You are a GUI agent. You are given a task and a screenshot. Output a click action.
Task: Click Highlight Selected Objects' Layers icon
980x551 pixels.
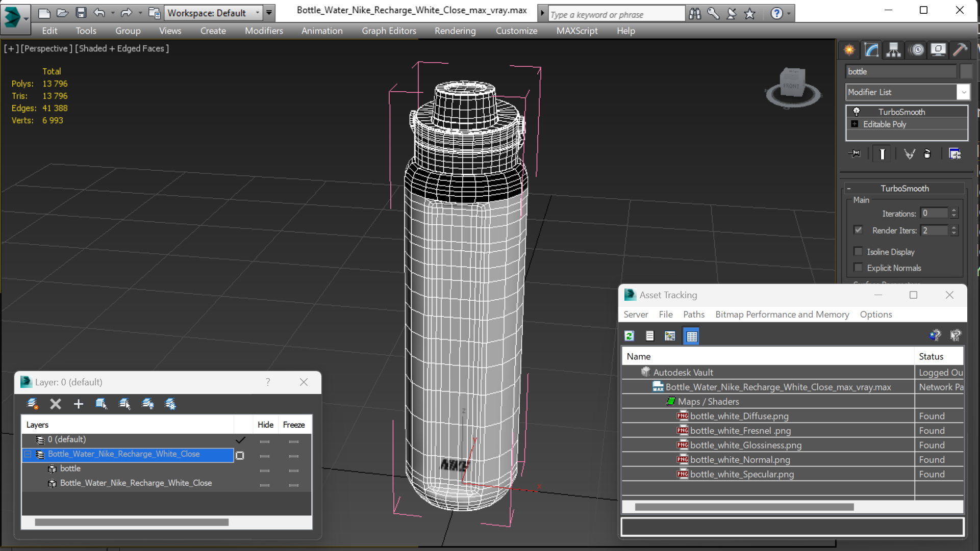point(124,404)
